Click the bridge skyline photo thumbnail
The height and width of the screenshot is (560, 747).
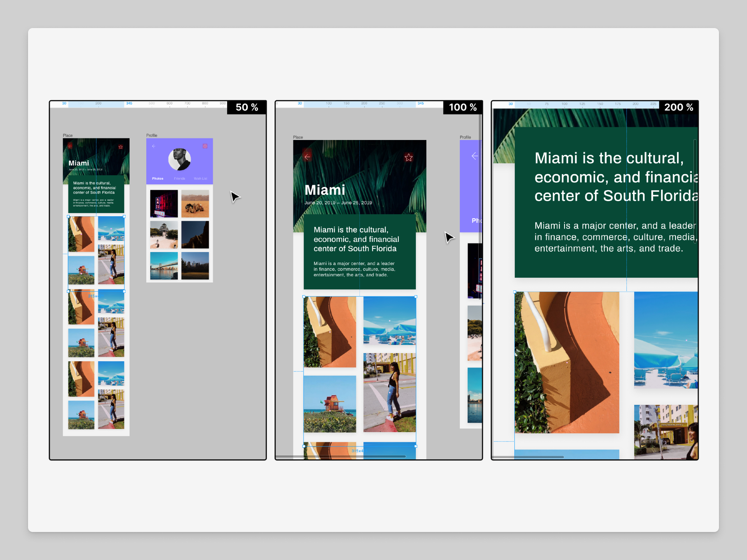tap(164, 266)
